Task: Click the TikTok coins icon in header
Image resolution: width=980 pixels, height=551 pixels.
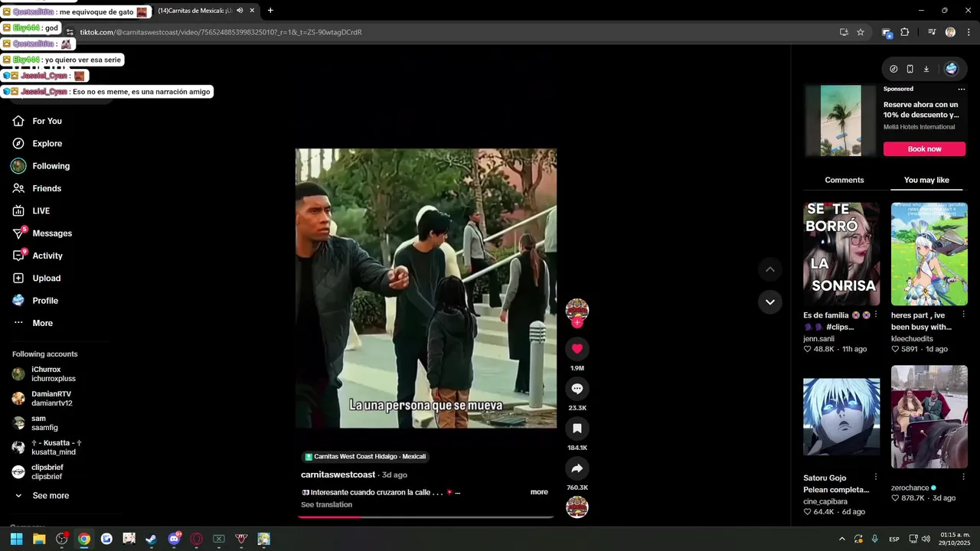Action: (x=893, y=69)
